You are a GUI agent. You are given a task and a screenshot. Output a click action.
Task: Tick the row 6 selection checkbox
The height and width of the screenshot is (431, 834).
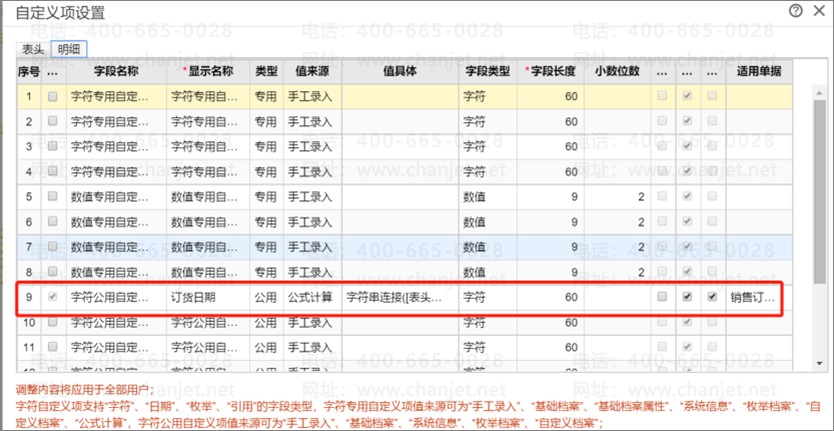tap(52, 221)
